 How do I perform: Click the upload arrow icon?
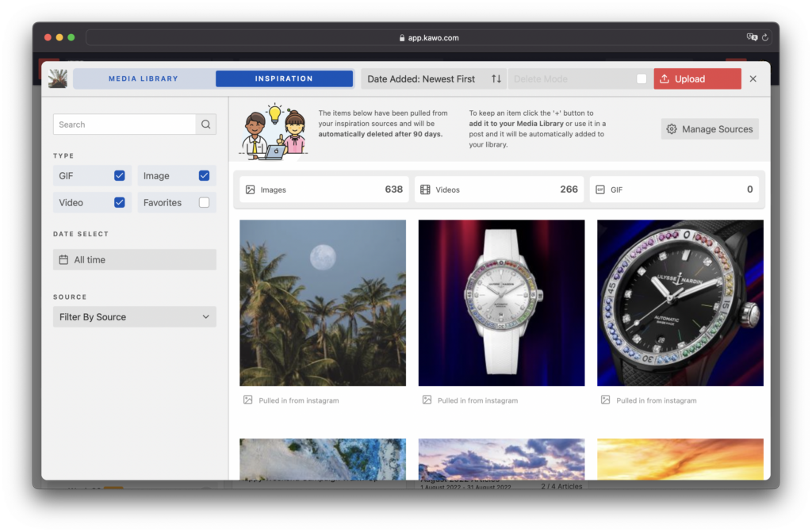coord(665,78)
